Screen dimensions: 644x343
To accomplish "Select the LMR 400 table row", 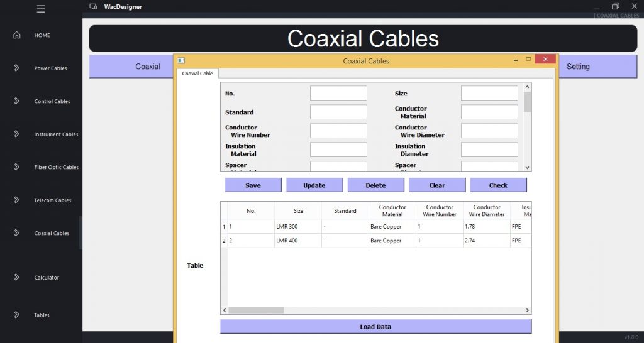I will [x=298, y=241].
